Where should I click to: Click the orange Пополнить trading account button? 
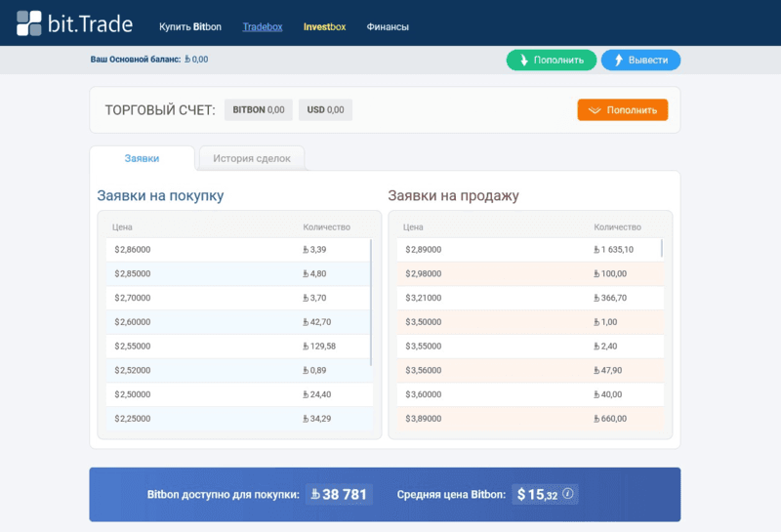click(623, 110)
